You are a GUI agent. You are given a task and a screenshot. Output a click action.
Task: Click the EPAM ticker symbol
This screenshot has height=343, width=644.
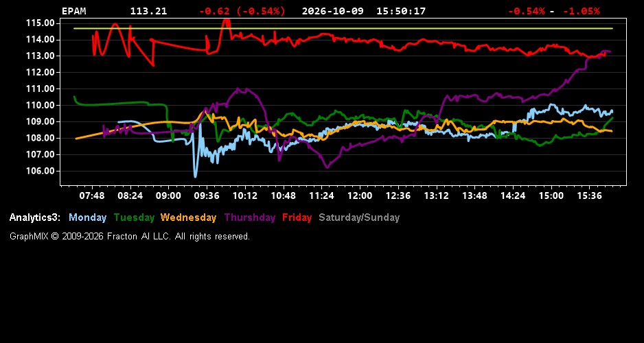pos(74,11)
